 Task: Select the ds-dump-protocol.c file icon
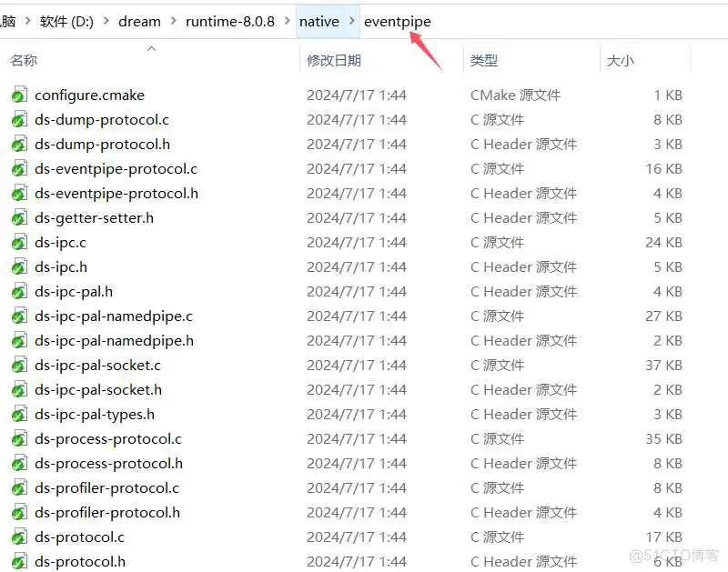tap(19, 120)
